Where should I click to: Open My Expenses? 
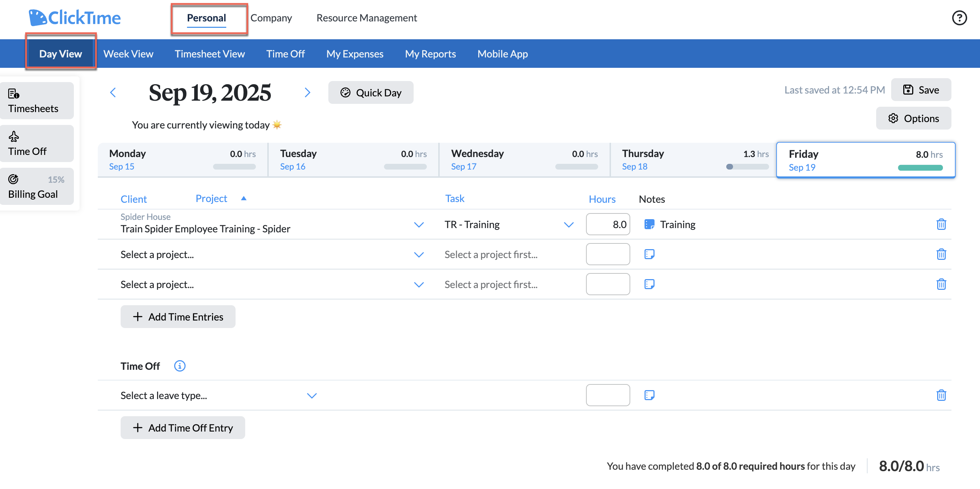click(x=355, y=54)
